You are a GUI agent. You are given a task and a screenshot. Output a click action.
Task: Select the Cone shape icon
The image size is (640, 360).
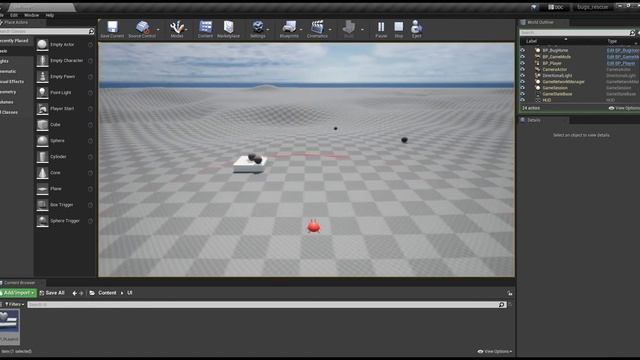pyautogui.click(x=42, y=173)
